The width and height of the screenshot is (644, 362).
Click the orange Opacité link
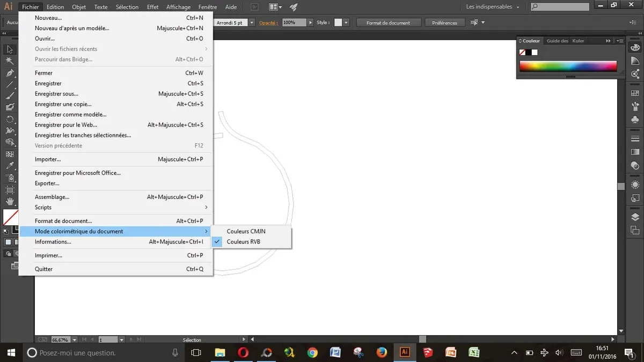pos(268,23)
